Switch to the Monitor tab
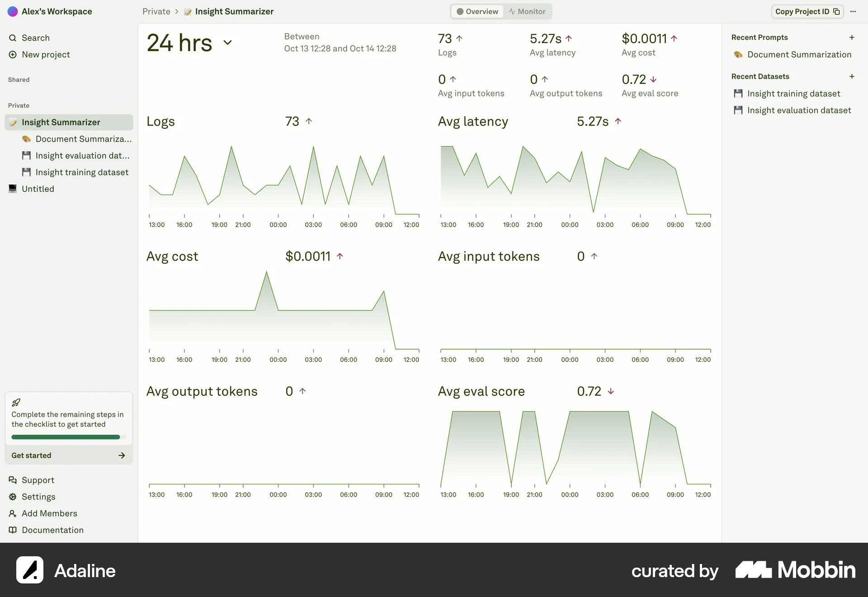The image size is (868, 597). (x=527, y=12)
